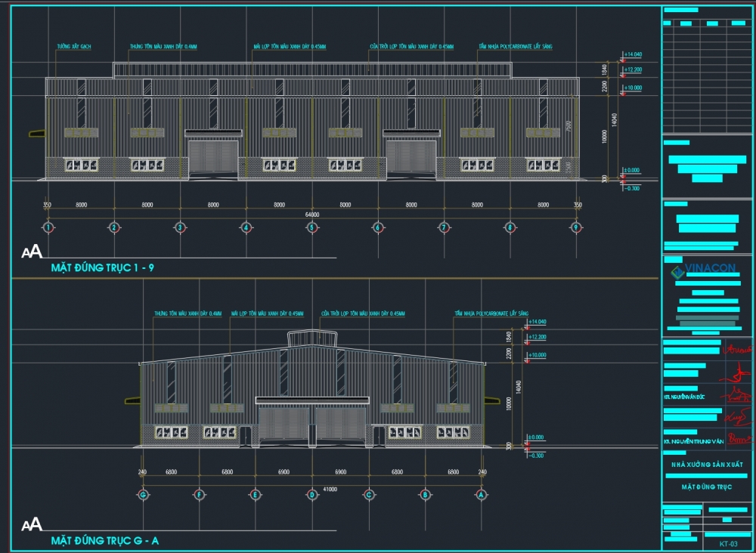Click the TƯỜNG XÂY GẠCH annotation label
The width and height of the screenshot is (756, 553).
pos(74,47)
